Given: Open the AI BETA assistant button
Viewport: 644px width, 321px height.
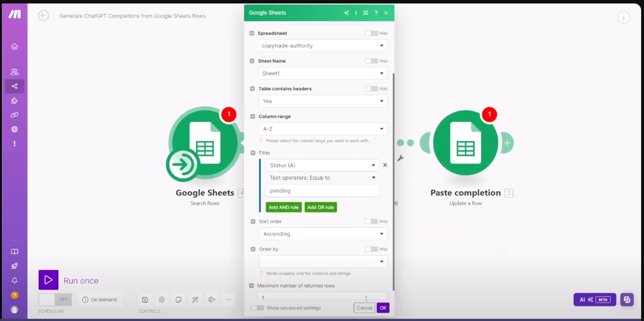Looking at the screenshot, I should 595,300.
